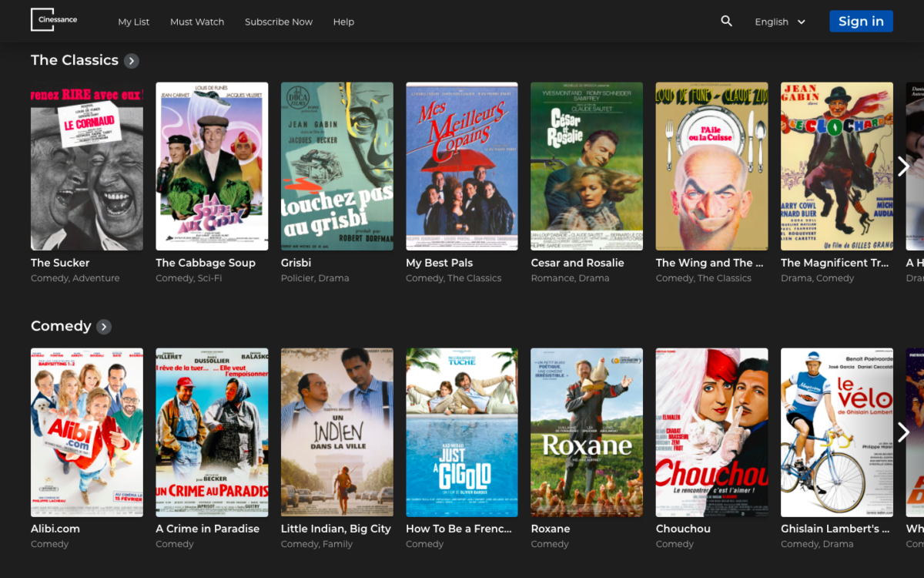This screenshot has height=578, width=924.
Task: Click the Roxane title text
Action: (551, 529)
